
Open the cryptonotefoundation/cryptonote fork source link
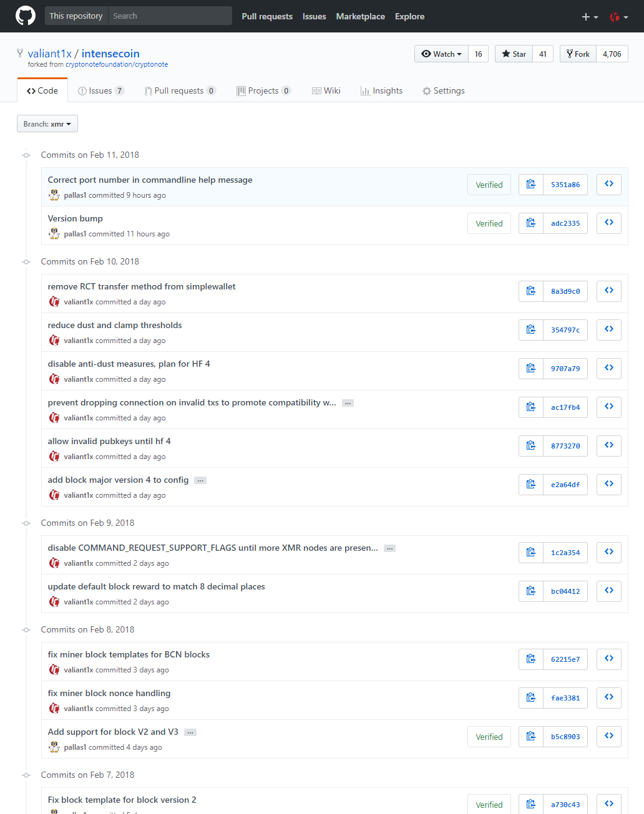click(117, 64)
